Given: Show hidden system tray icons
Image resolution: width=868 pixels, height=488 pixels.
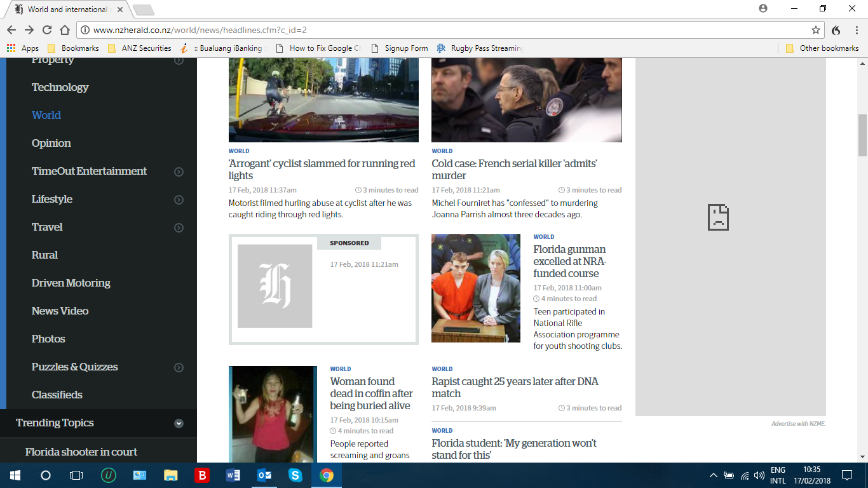Looking at the screenshot, I should click(x=714, y=475).
